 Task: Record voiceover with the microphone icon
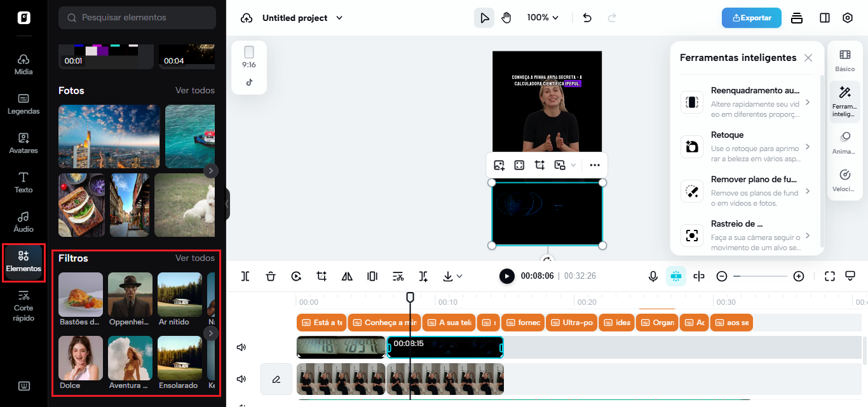pyautogui.click(x=653, y=276)
